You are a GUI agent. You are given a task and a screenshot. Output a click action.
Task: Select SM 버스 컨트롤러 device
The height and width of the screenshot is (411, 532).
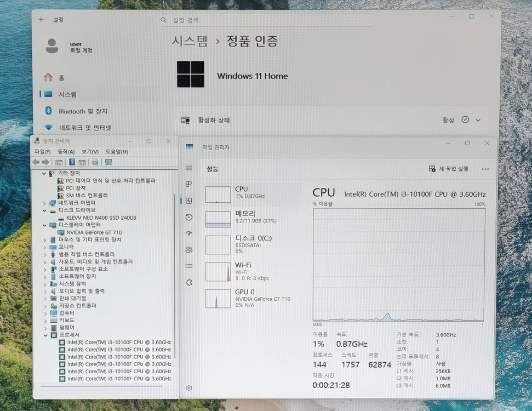click(87, 196)
